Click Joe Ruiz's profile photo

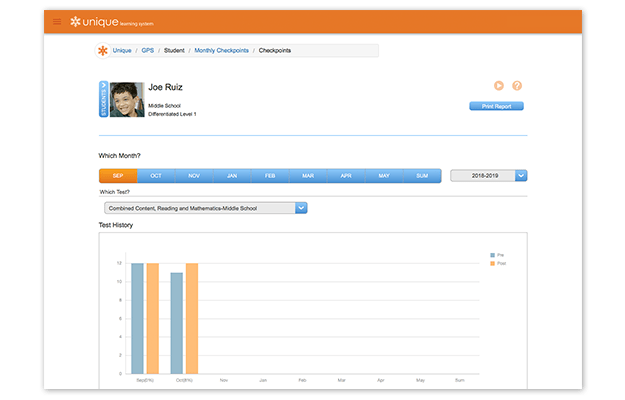[127, 99]
